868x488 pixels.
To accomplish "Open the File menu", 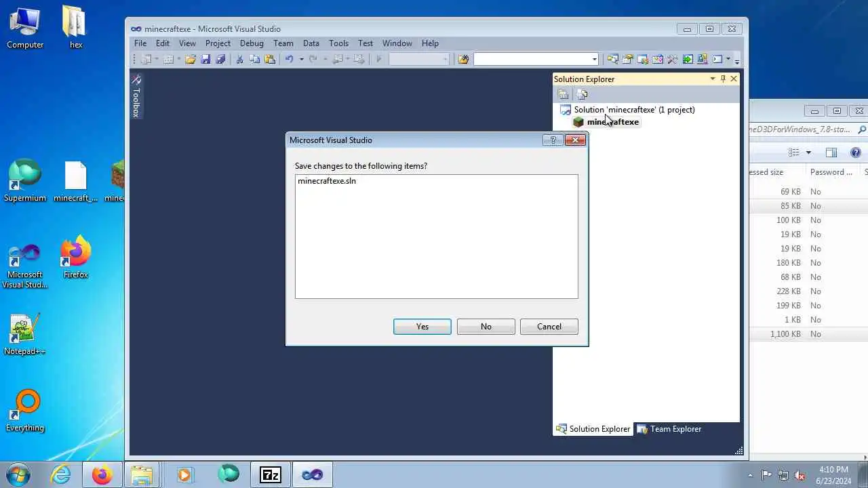I will tap(140, 43).
